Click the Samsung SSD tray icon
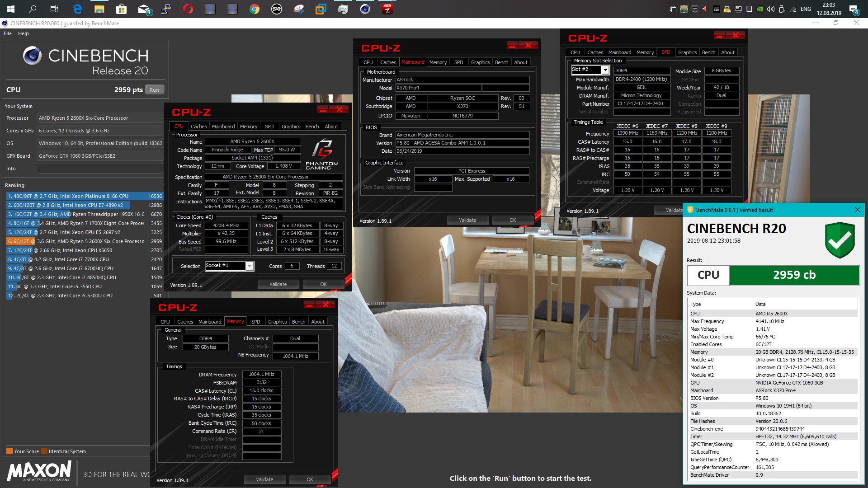This screenshot has width=868, height=488. pos(717,9)
